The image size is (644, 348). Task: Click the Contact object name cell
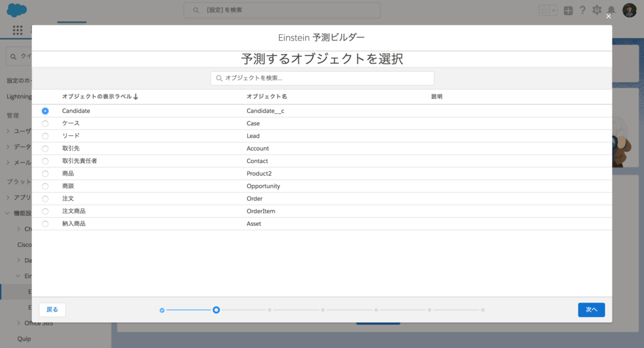[257, 161]
